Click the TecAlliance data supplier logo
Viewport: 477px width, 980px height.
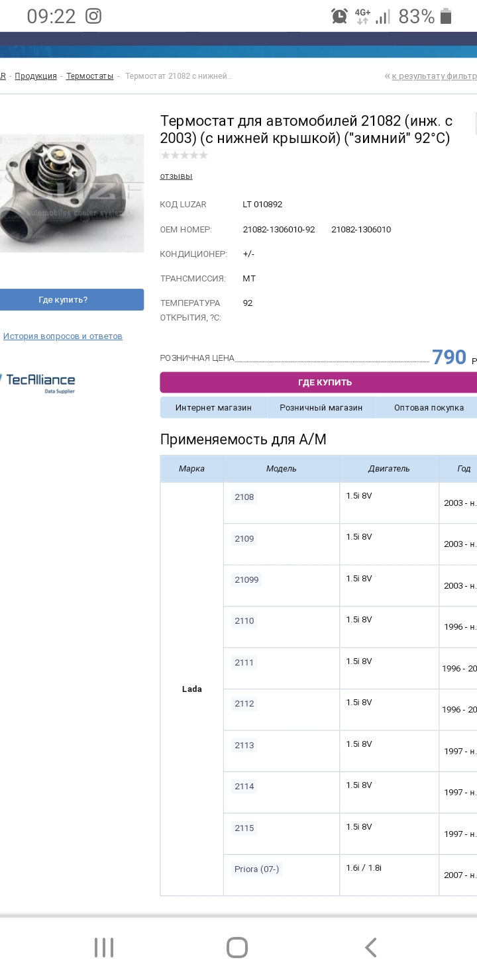40,382
